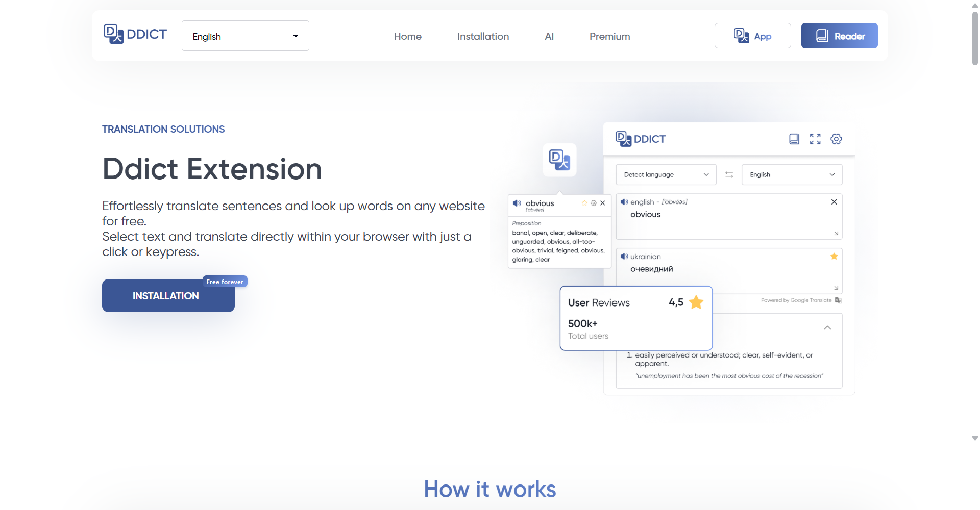The image size is (980, 510).
Task: Play the English pronunciation speaker icon
Action: tap(624, 202)
